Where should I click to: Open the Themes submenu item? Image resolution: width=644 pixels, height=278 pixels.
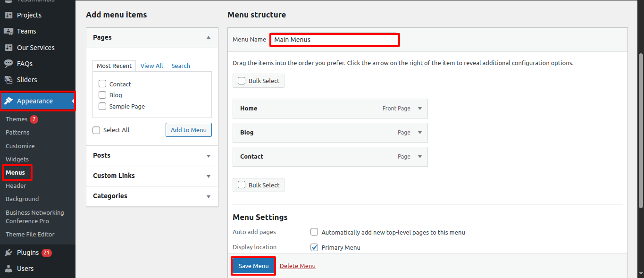point(17,119)
